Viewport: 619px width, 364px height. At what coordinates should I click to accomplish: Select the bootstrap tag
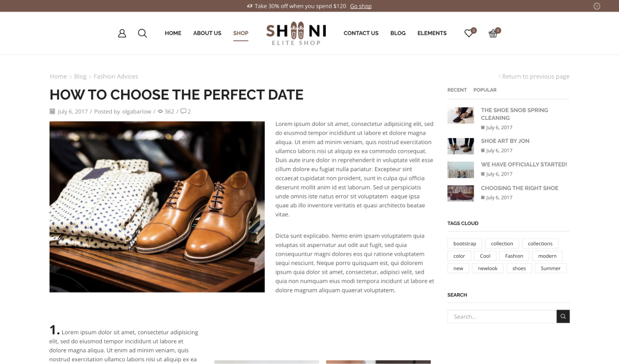coord(464,244)
